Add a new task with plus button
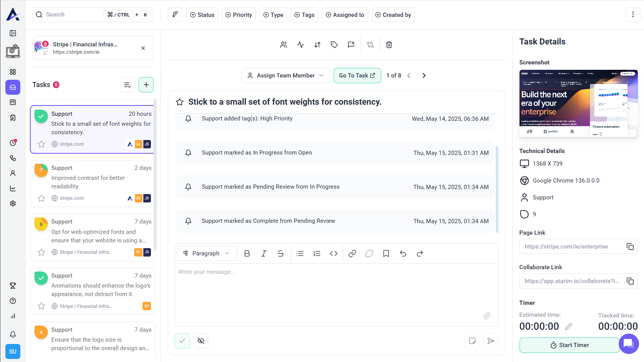 coord(146,85)
